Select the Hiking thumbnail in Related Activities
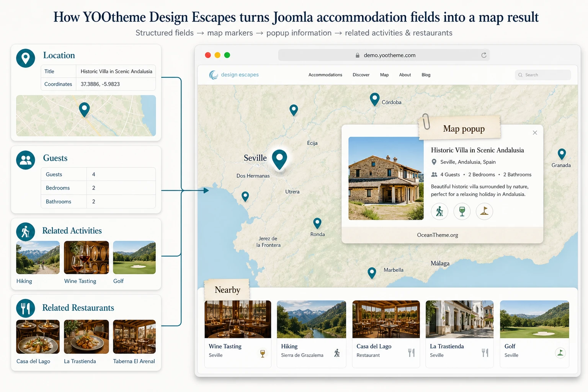588x392 pixels. (38, 257)
